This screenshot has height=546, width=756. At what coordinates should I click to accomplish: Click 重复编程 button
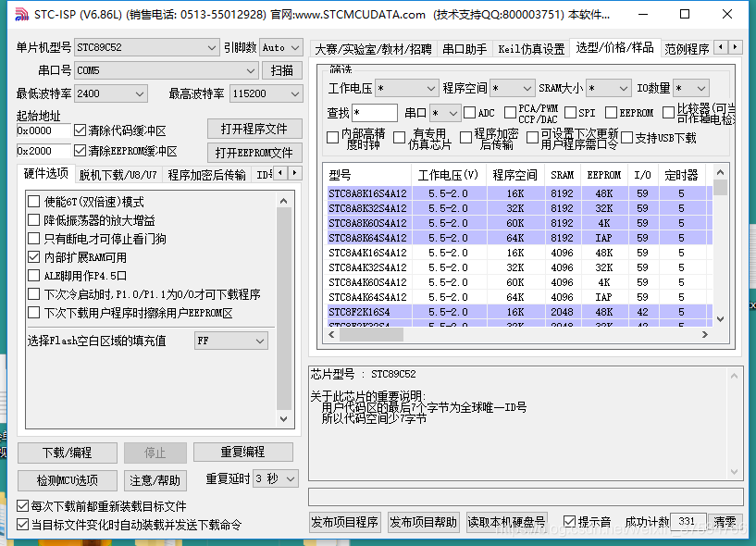pos(243,452)
